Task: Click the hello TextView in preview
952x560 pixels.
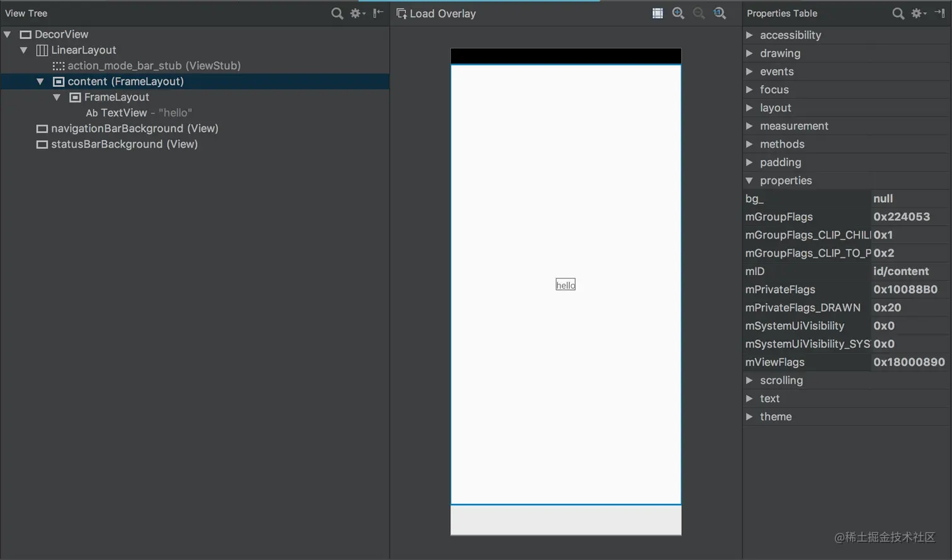Action: tap(565, 285)
